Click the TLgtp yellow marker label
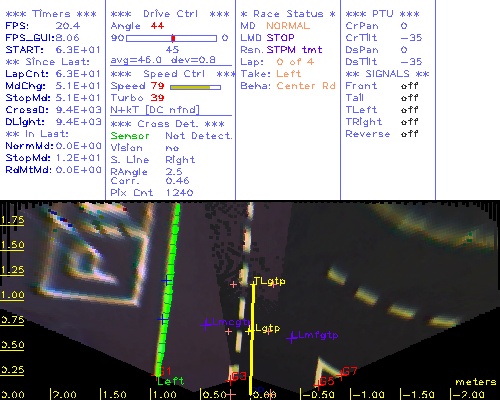This screenshot has height=400, width=500. click(269, 282)
